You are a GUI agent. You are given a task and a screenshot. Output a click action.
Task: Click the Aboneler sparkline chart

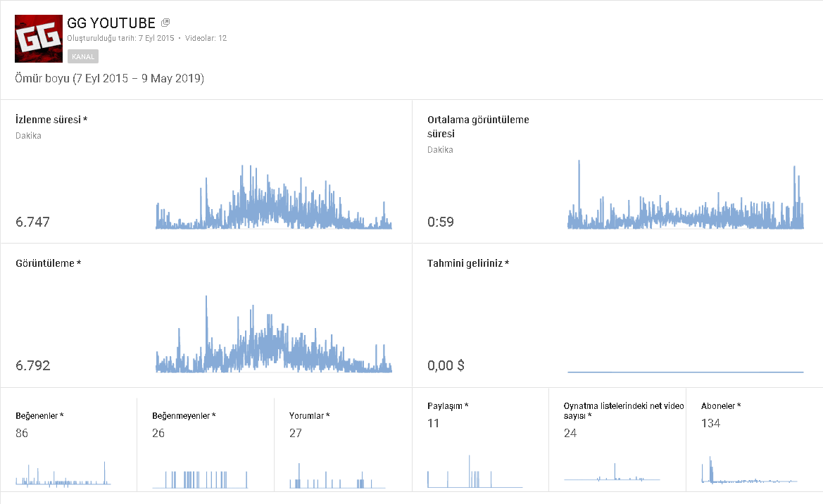750,470
